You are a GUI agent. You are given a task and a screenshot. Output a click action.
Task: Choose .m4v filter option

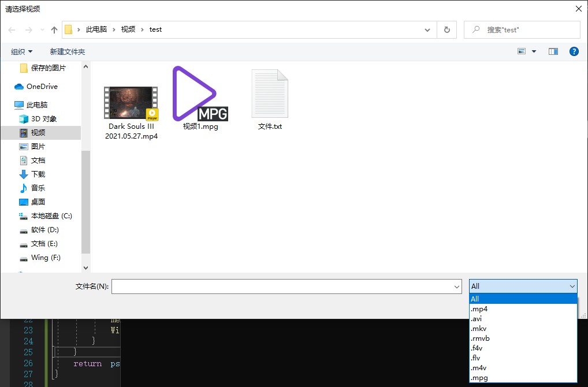(x=523, y=368)
